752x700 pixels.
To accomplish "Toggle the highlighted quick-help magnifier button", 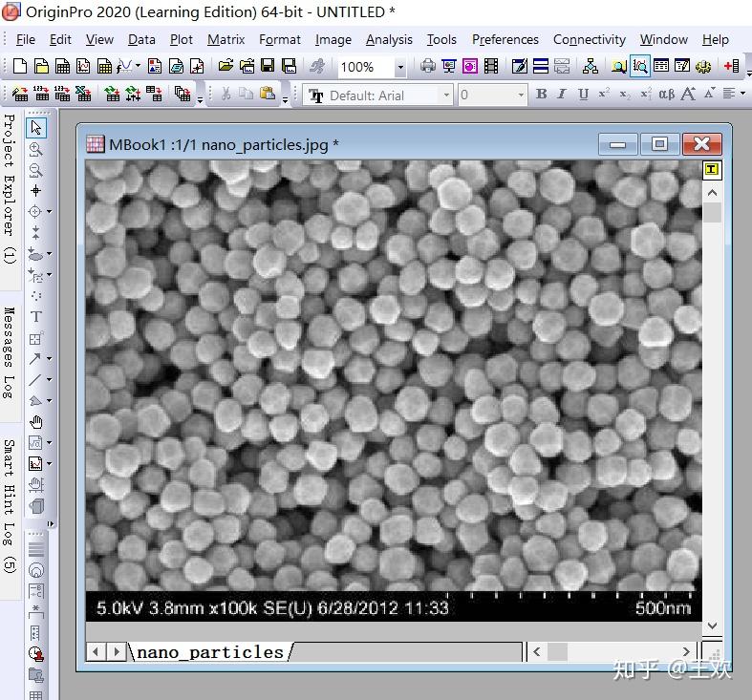I will tap(640, 66).
